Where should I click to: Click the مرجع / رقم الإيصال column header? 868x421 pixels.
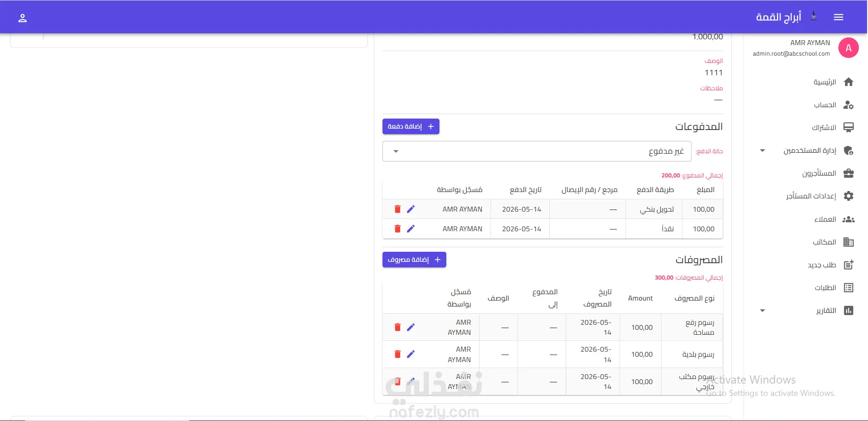tap(589, 190)
